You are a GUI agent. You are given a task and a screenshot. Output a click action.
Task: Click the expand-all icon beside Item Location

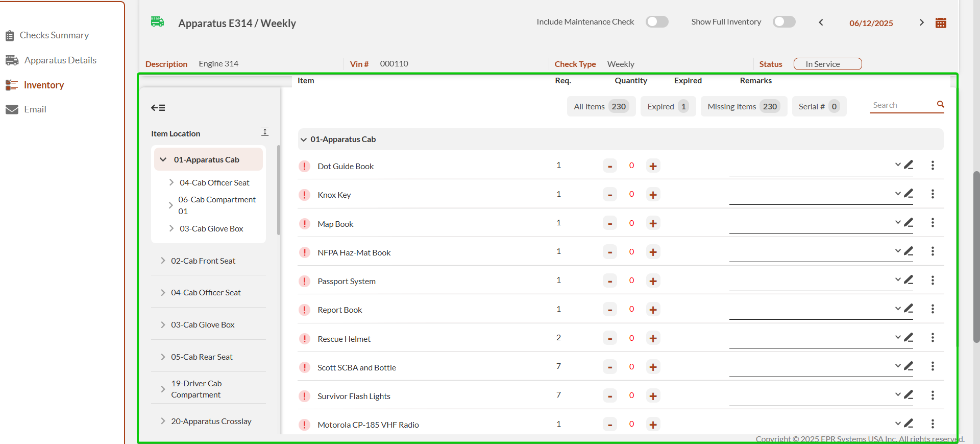(265, 132)
